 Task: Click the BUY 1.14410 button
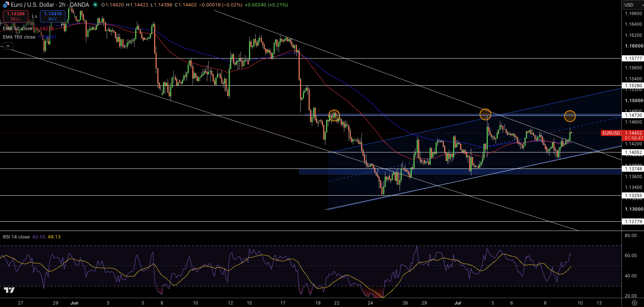pyautogui.click(x=53, y=16)
